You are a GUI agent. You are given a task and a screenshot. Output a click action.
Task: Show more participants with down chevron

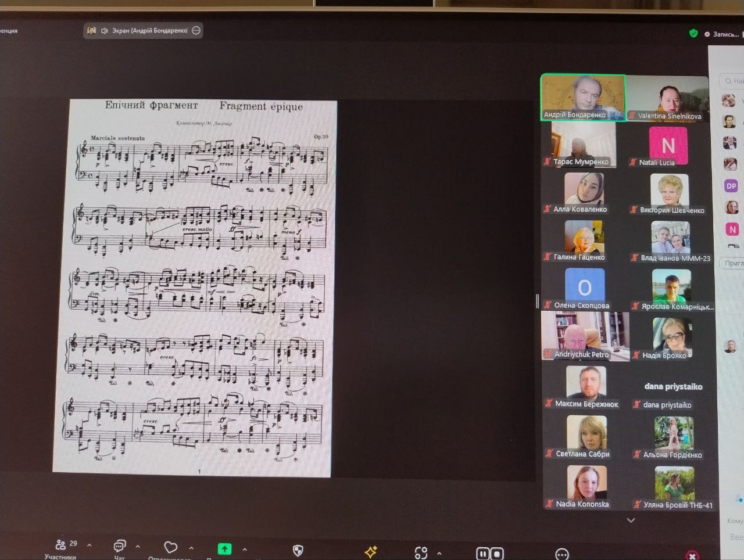631,520
